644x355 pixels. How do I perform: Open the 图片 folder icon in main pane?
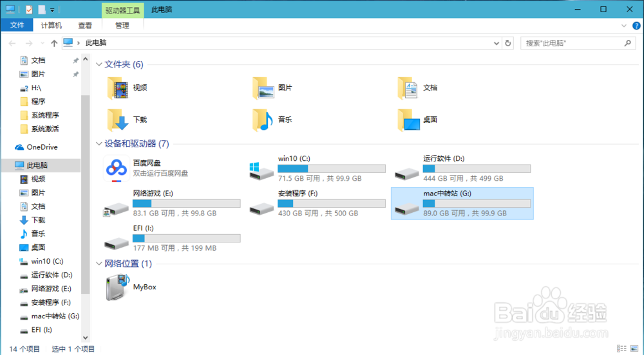(263, 87)
